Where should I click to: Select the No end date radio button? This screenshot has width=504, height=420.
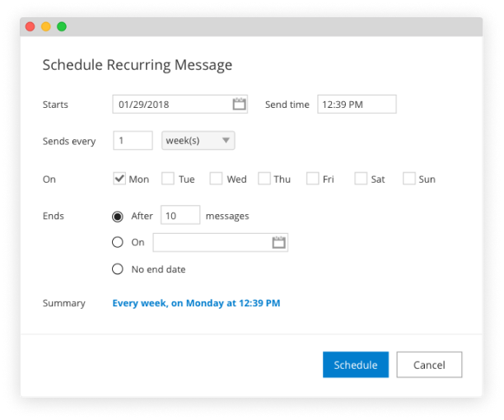coord(118,269)
